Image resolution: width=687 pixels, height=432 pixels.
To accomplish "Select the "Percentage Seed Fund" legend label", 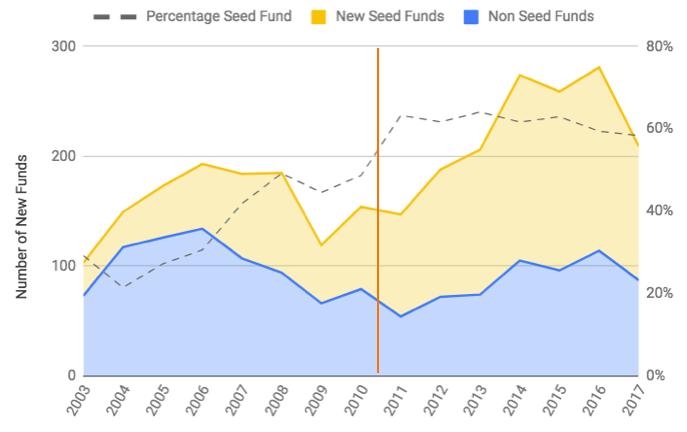I will [218, 17].
